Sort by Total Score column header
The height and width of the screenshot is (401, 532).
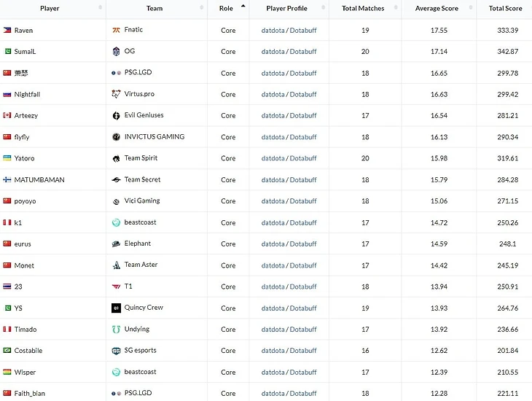505,9
